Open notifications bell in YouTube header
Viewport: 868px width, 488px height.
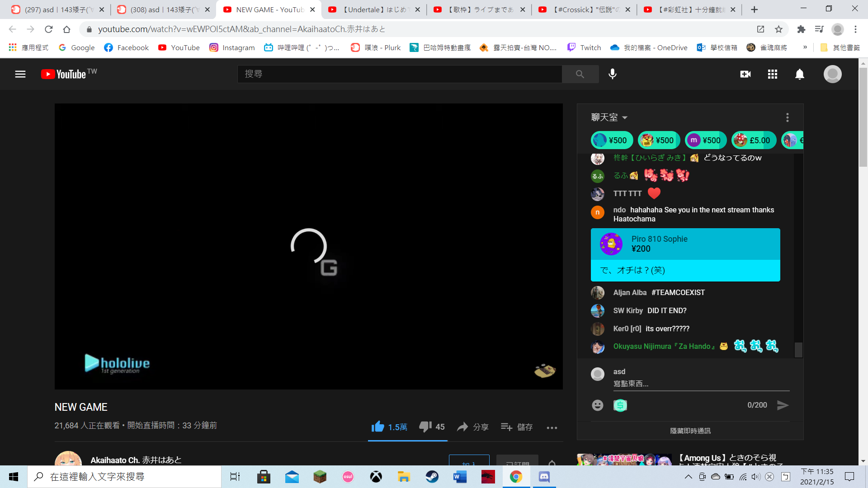(800, 74)
